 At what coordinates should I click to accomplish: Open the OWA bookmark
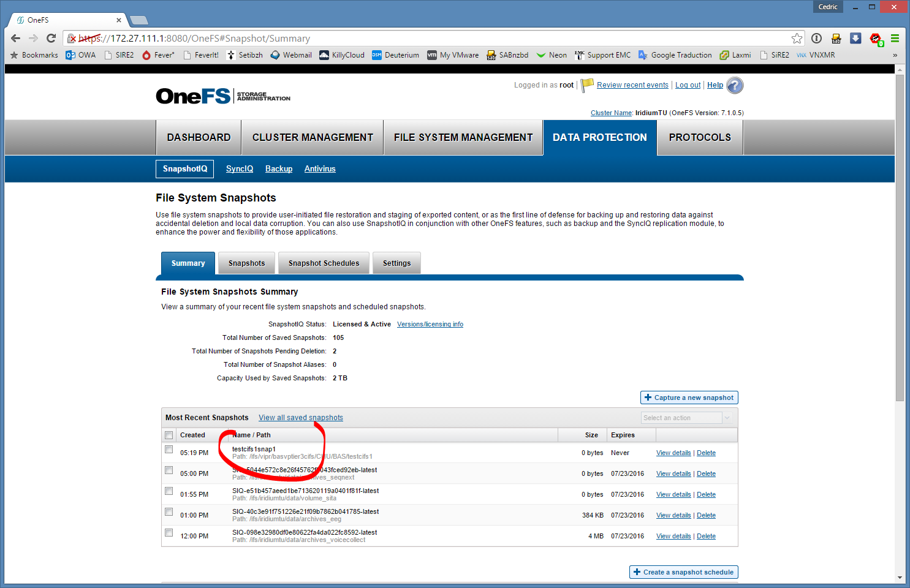click(81, 55)
